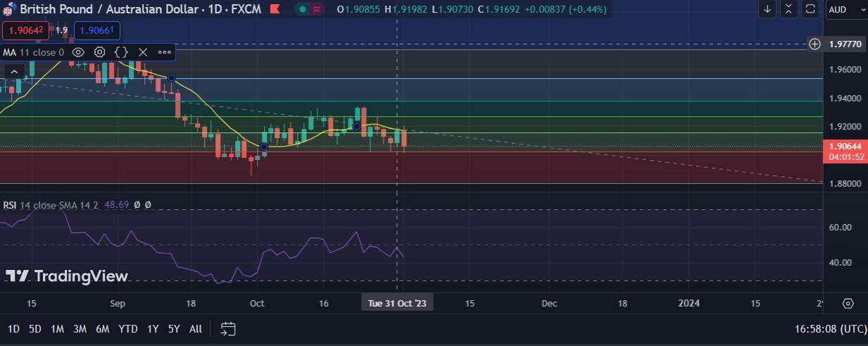
Task: Open MA indicator settings gear
Action: [x=100, y=52]
